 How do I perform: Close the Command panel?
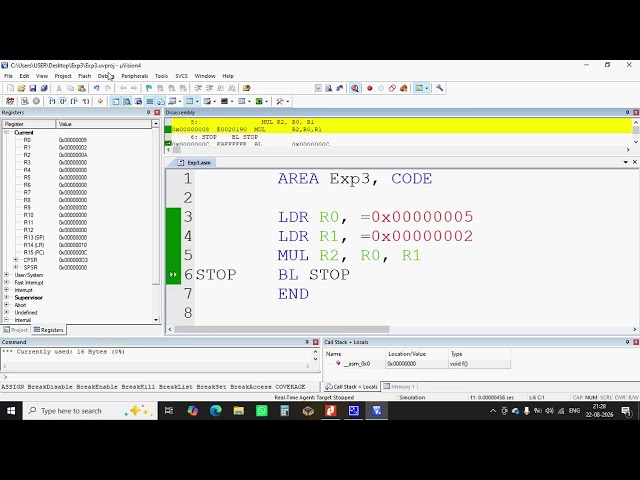(x=316, y=342)
